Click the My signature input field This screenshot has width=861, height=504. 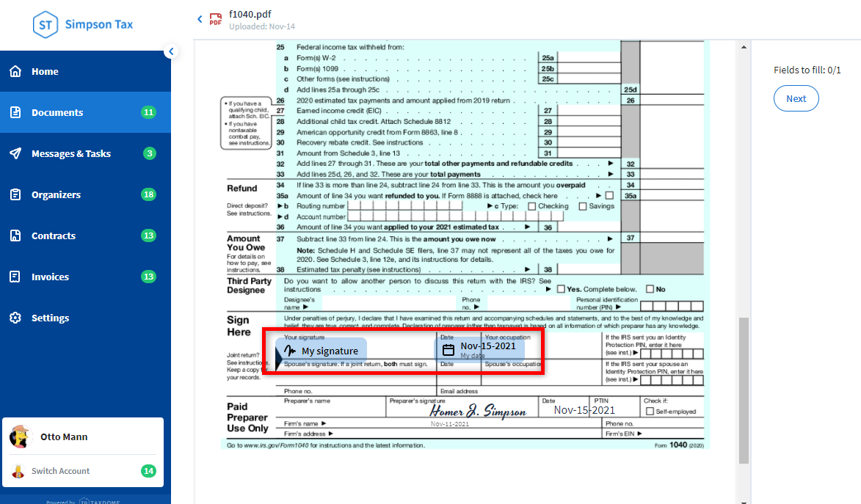321,350
